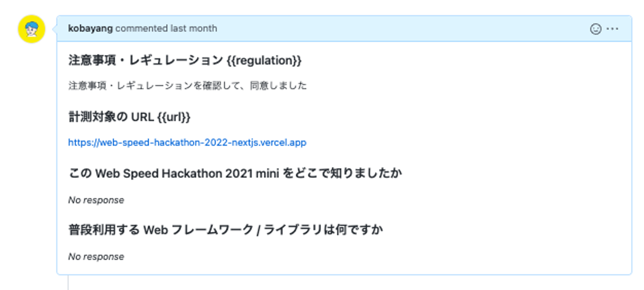Click "No response" under the framework question

pos(96,257)
